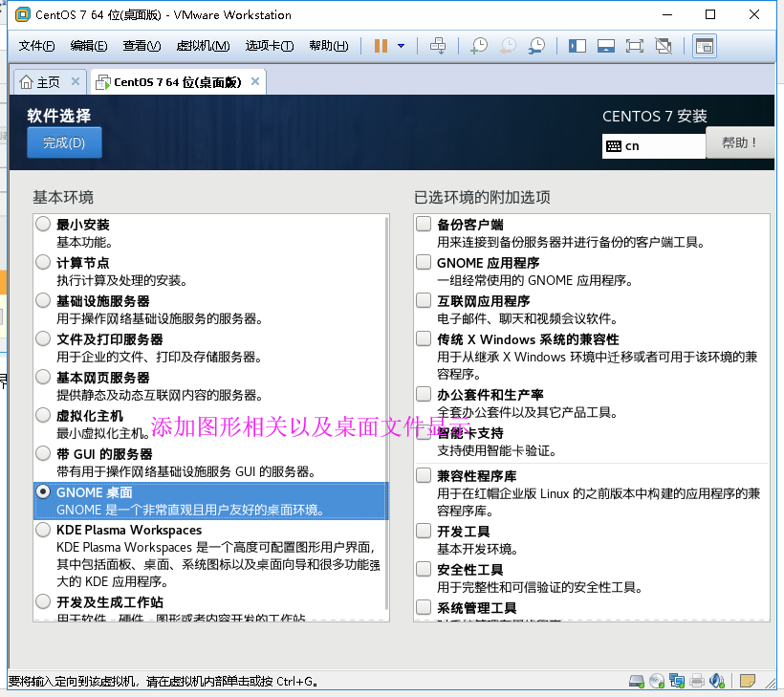Open the 文件(F) menu

pyautogui.click(x=36, y=46)
